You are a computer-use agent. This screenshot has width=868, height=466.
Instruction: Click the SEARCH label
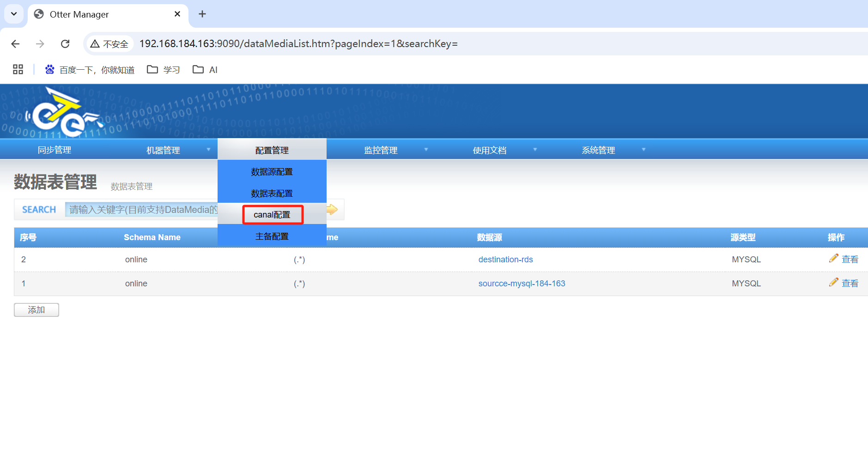pyautogui.click(x=39, y=210)
